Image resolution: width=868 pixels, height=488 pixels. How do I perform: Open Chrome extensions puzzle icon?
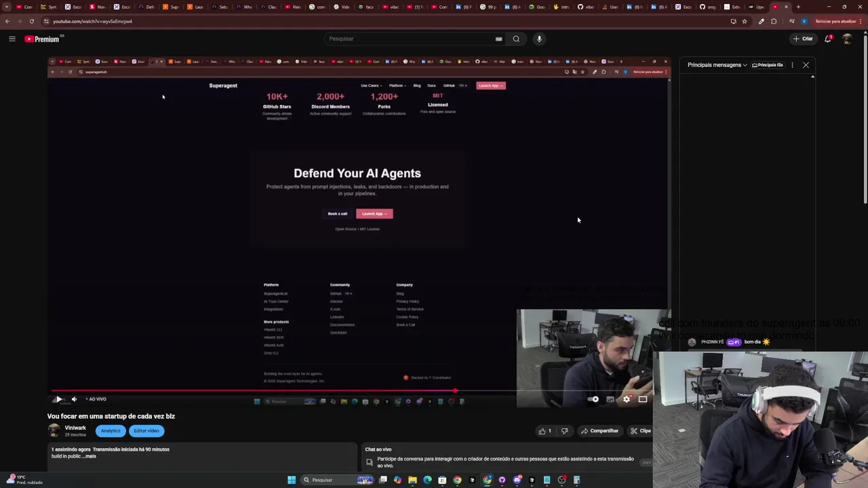774,21
